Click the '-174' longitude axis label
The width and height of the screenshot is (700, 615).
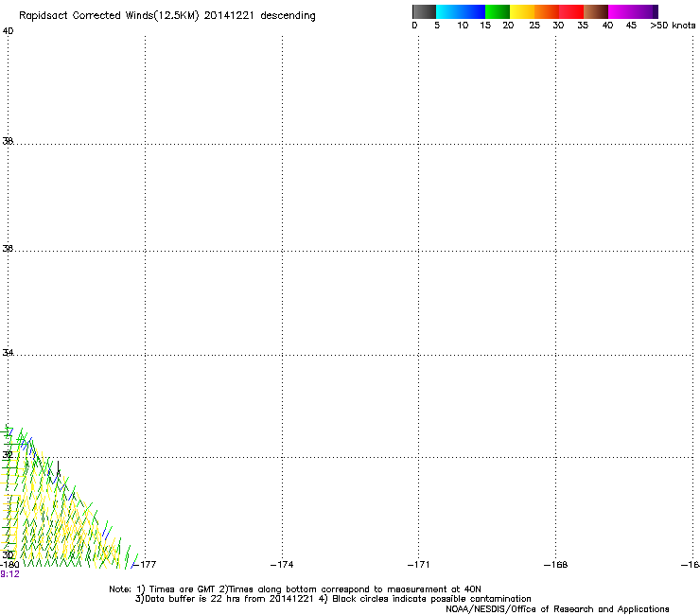click(282, 565)
